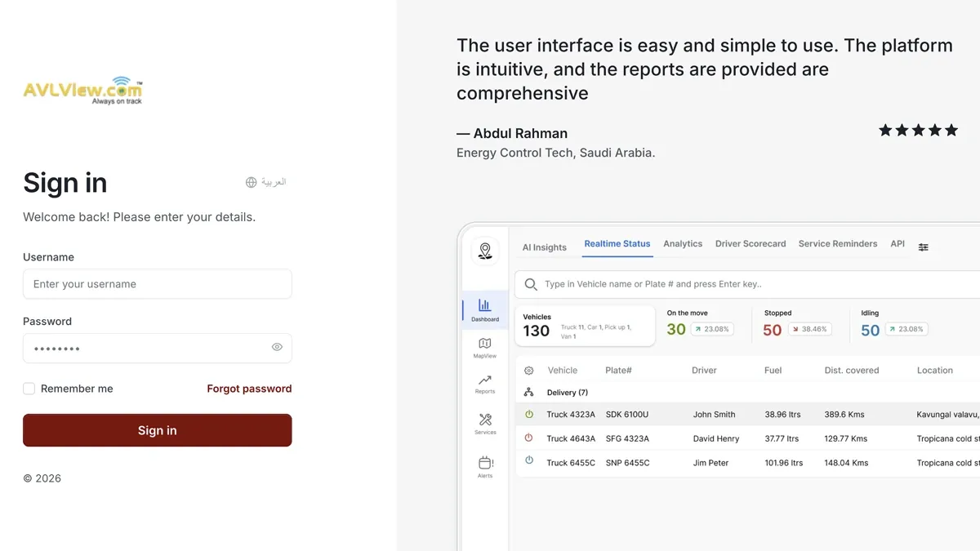The width and height of the screenshot is (980, 551).
Task: Click the table settings gear icon
Action: pos(528,371)
